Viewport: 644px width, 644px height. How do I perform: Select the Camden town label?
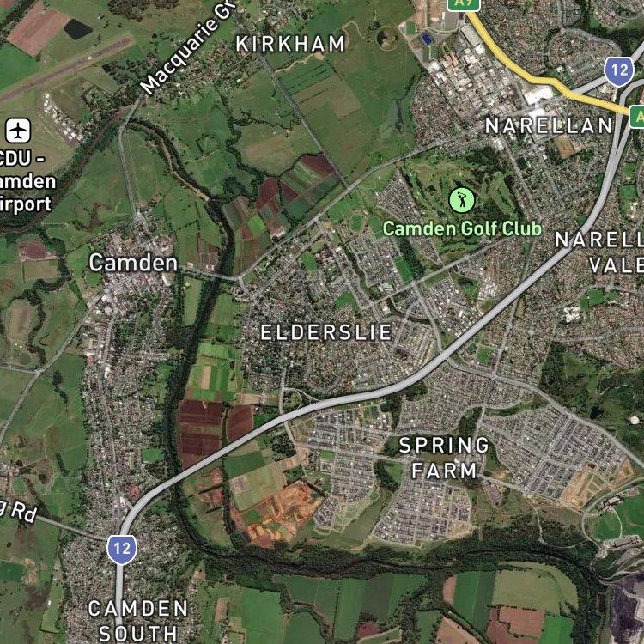tap(133, 263)
